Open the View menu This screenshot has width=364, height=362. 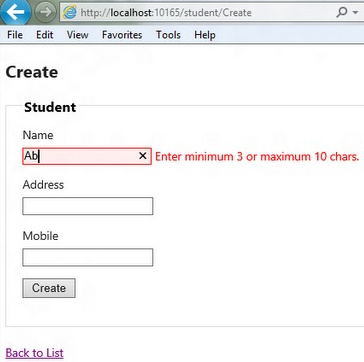[77, 35]
